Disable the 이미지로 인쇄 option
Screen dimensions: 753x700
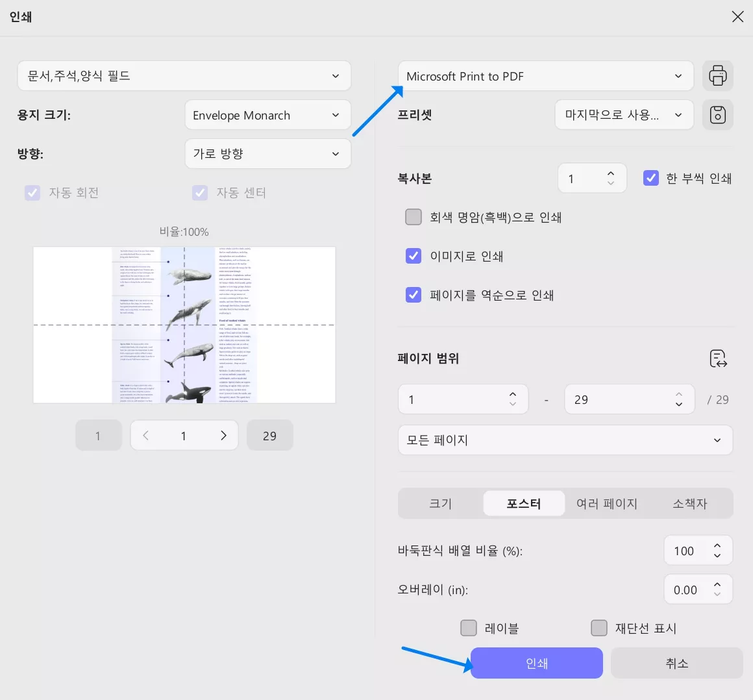pos(414,256)
